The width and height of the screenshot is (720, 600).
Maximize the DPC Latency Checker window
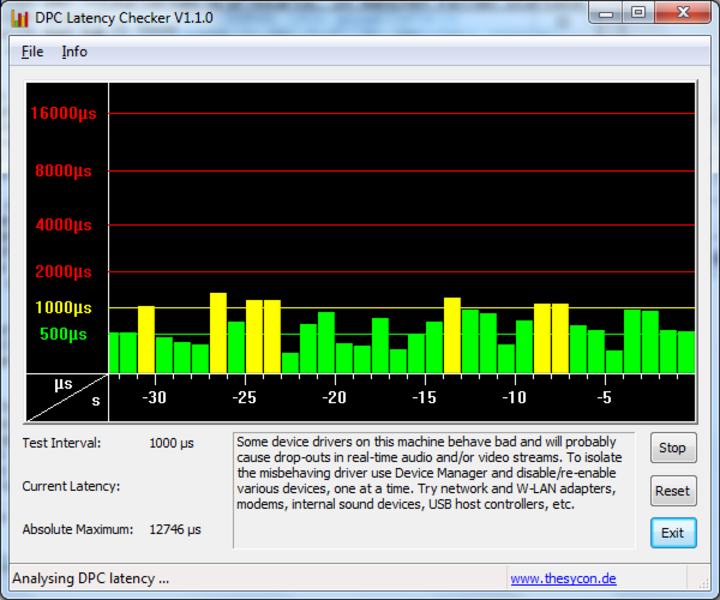(639, 12)
